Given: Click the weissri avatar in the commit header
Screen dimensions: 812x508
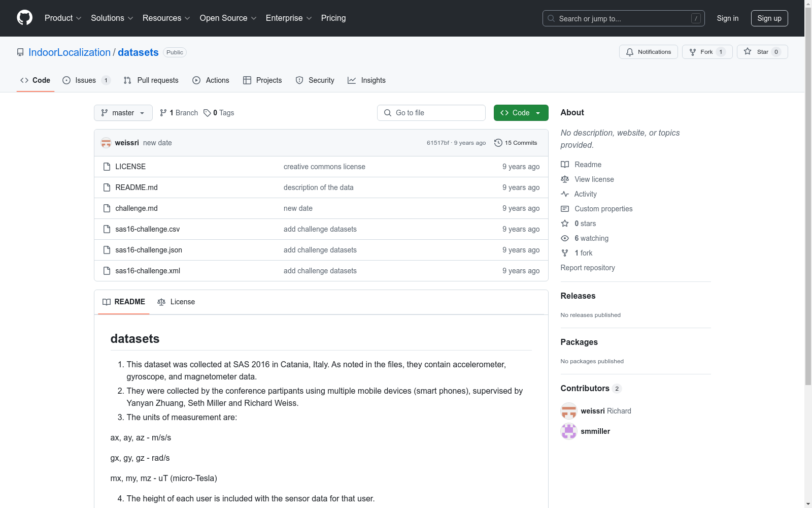Looking at the screenshot, I should 106,143.
